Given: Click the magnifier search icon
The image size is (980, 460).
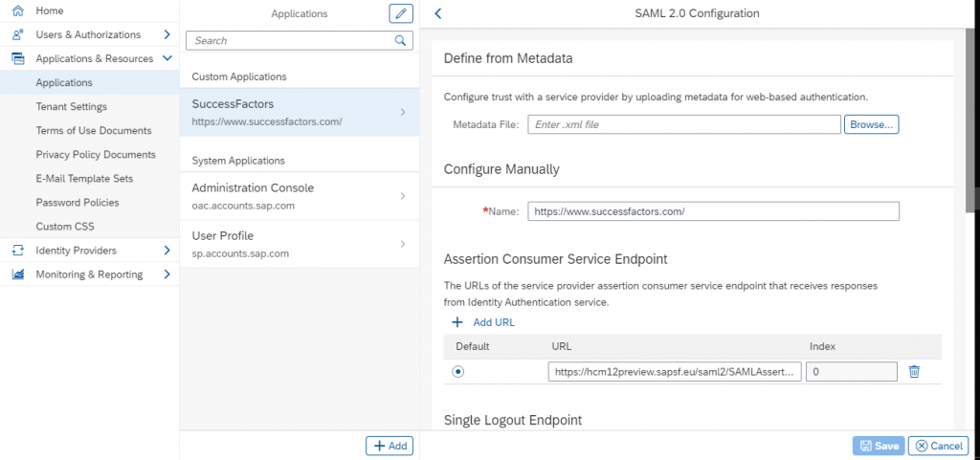Looking at the screenshot, I should [400, 40].
